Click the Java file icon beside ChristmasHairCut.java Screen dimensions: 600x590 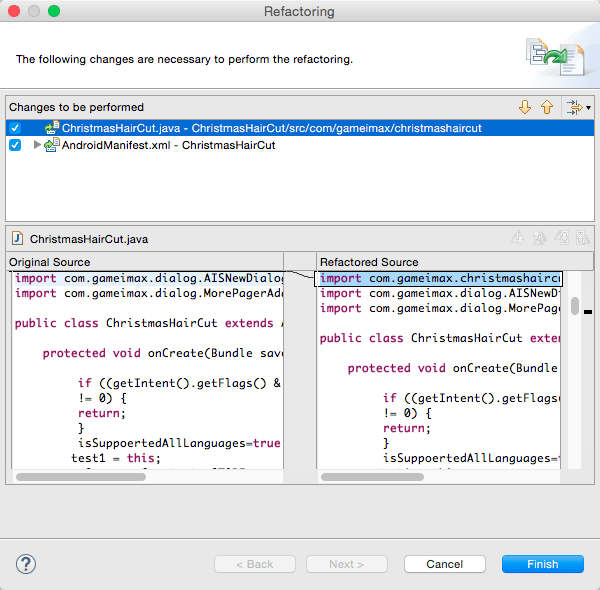[x=17, y=238]
